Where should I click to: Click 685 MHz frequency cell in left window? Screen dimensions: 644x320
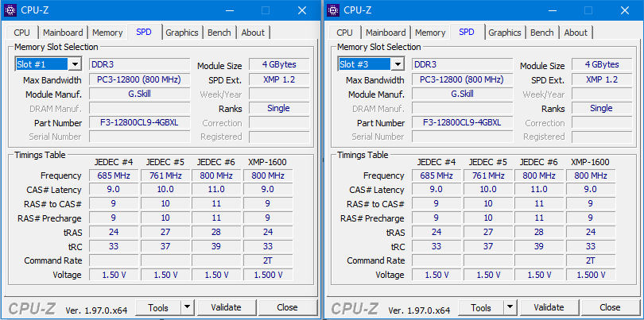click(114, 175)
